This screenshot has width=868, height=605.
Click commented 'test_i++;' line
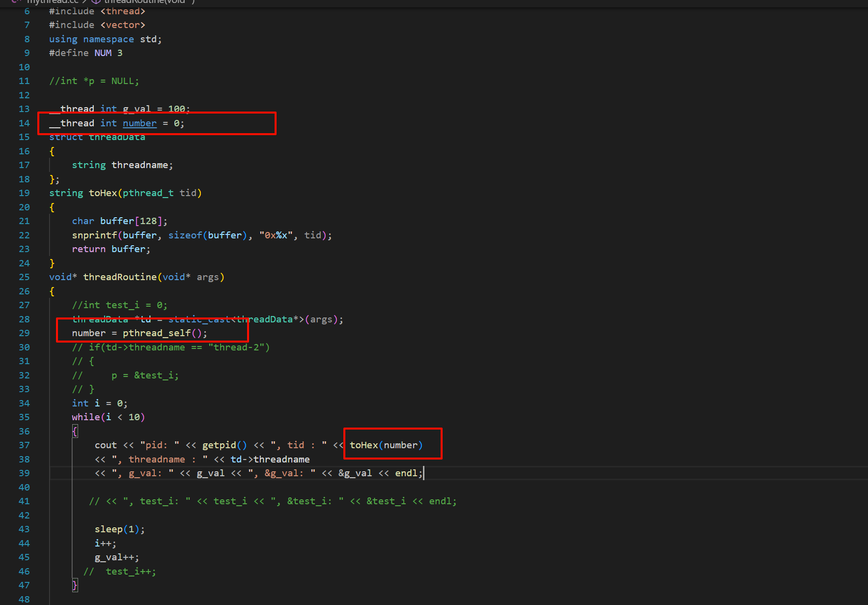(x=120, y=572)
